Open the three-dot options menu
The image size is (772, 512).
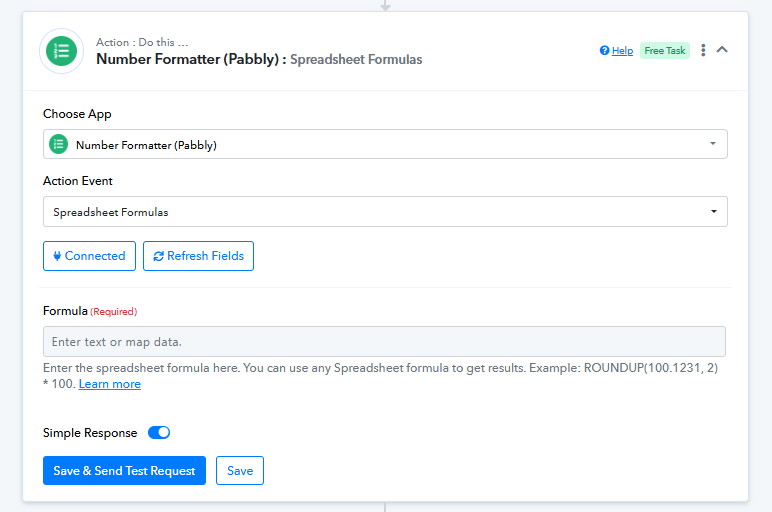[x=703, y=50]
